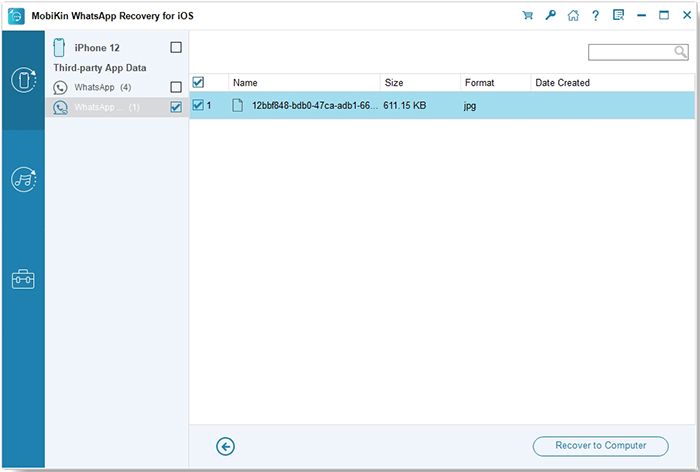The width and height of the screenshot is (700, 472).
Task: Select recover from iTunes backup mode
Action: 23,180
